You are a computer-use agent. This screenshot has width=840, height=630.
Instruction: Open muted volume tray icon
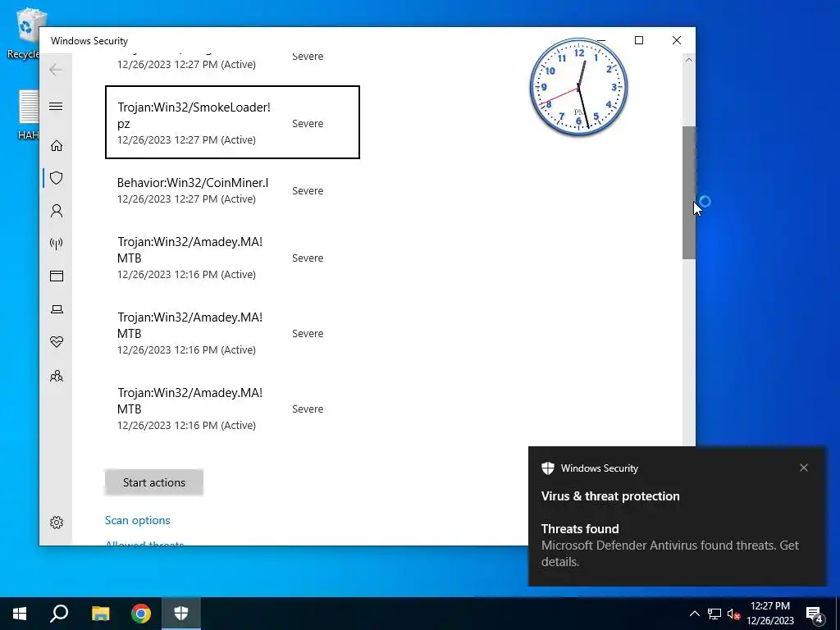tap(733, 614)
